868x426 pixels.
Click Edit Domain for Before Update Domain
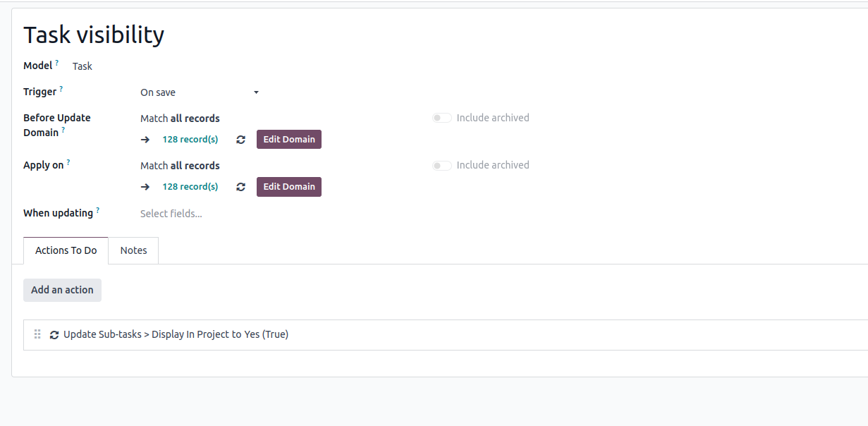[289, 140]
